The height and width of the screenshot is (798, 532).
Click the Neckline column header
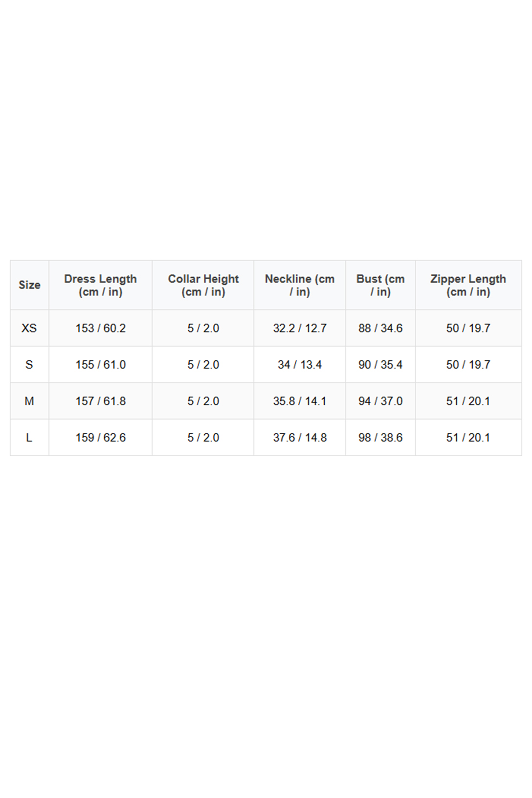(299, 285)
